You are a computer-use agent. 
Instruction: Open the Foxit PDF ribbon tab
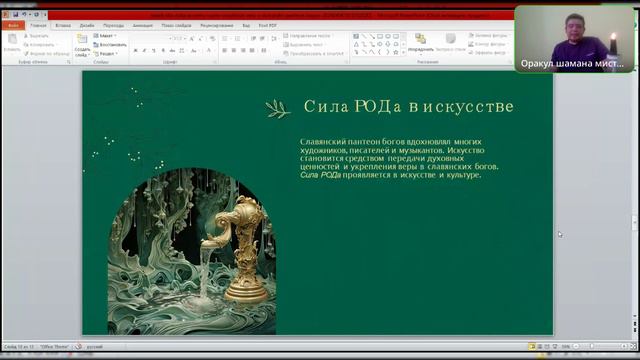pyautogui.click(x=268, y=25)
